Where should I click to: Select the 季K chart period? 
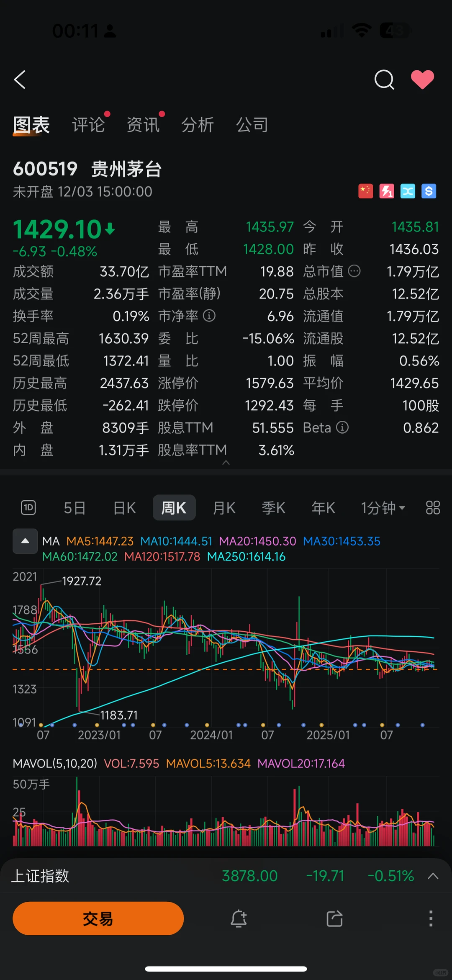[274, 508]
